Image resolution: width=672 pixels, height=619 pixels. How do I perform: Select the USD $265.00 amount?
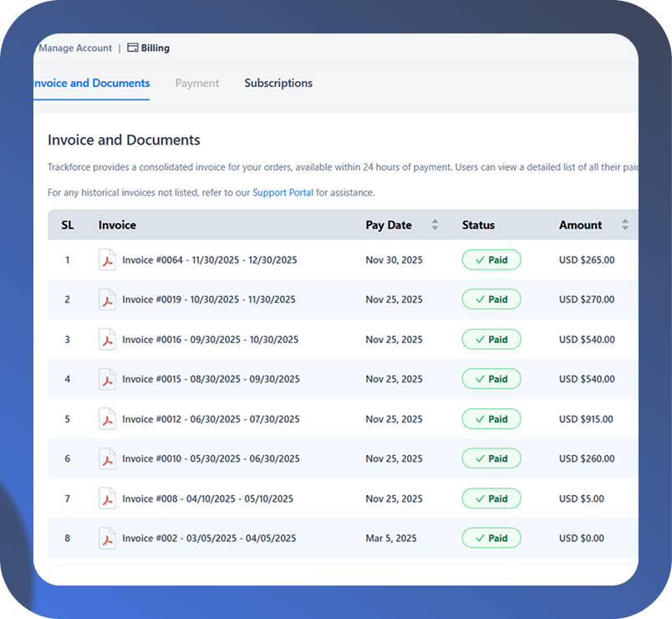(x=587, y=260)
